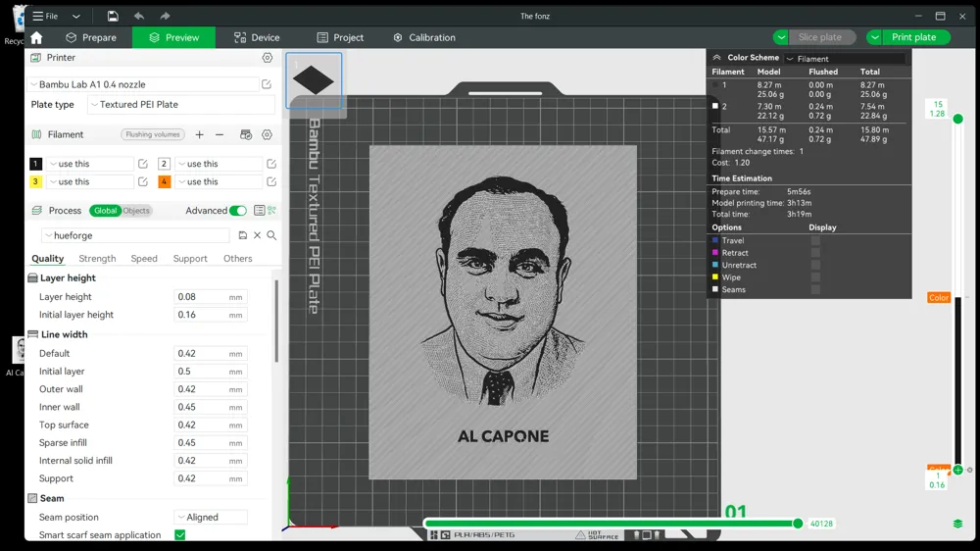Open the process settings list icon

point(260,211)
